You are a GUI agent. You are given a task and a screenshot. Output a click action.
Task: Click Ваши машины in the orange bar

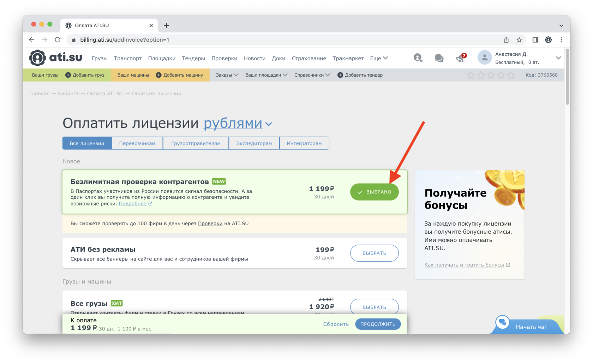click(x=133, y=75)
